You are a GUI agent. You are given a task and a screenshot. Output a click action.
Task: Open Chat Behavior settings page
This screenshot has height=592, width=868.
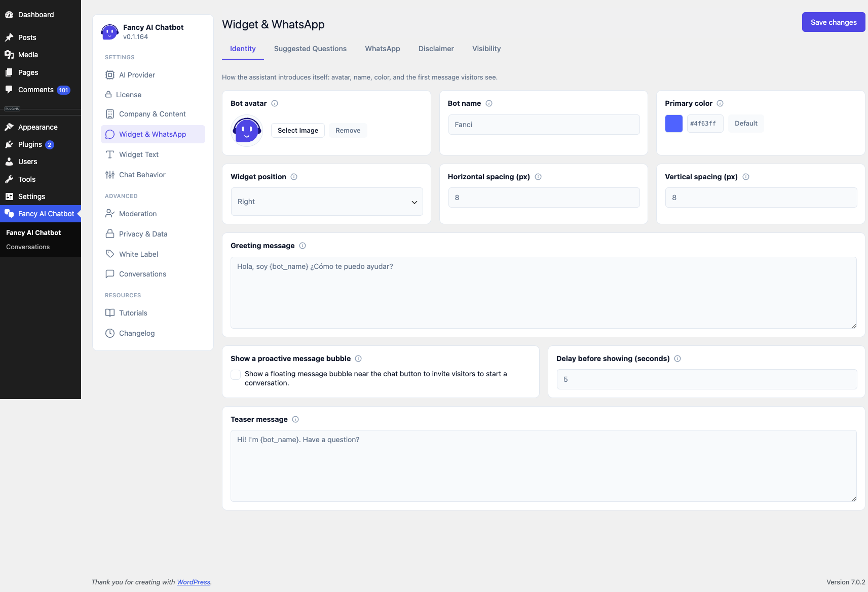click(153, 175)
